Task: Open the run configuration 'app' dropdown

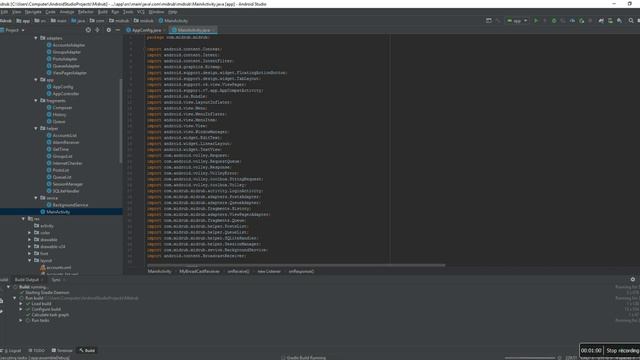Action: tap(517, 20)
